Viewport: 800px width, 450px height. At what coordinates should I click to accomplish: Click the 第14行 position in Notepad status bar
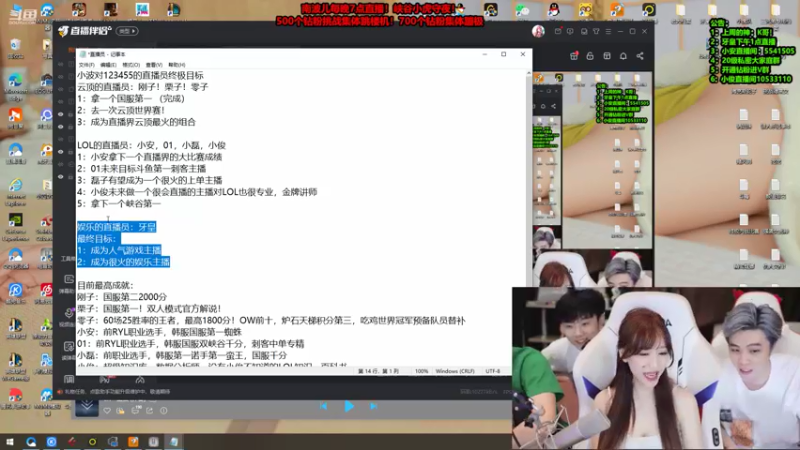379,371
